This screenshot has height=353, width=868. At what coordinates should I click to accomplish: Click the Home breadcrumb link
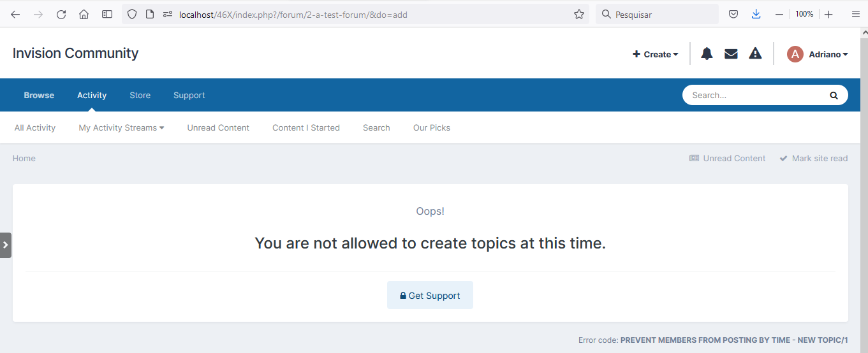(x=24, y=158)
